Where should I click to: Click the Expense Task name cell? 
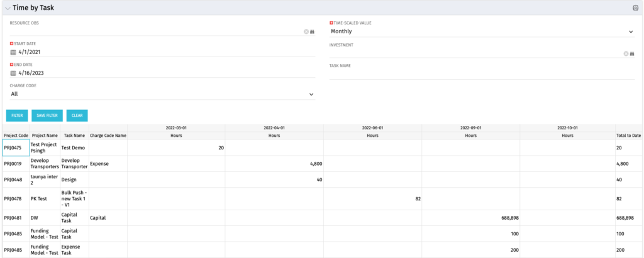[74, 250]
